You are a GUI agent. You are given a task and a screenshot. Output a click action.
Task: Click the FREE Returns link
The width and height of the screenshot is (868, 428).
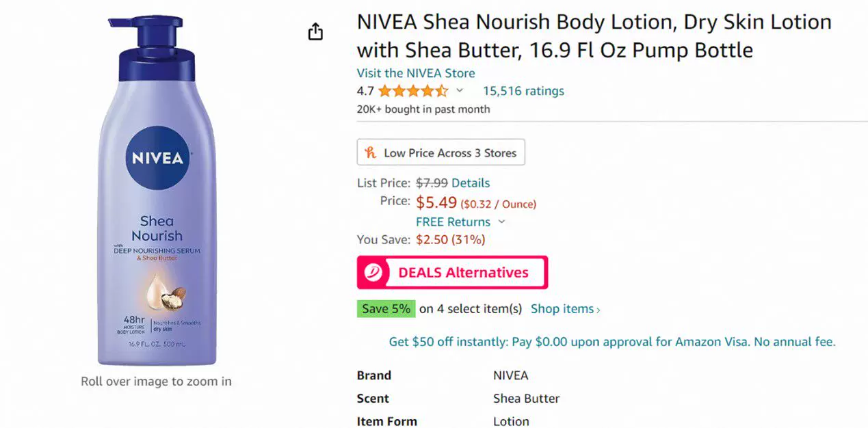(453, 222)
